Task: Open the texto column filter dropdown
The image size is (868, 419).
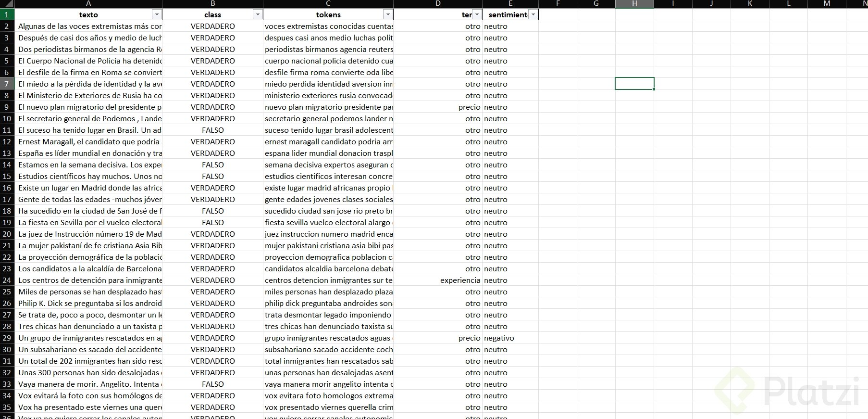Action: [156, 14]
